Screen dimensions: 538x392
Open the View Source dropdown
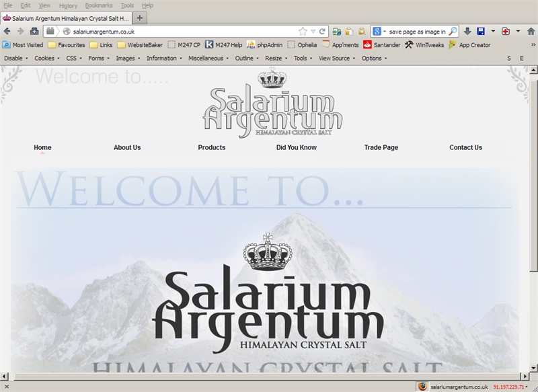point(336,58)
